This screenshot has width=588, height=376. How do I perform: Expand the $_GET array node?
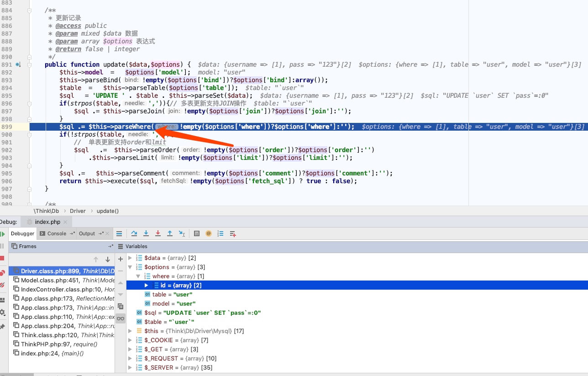click(x=130, y=350)
